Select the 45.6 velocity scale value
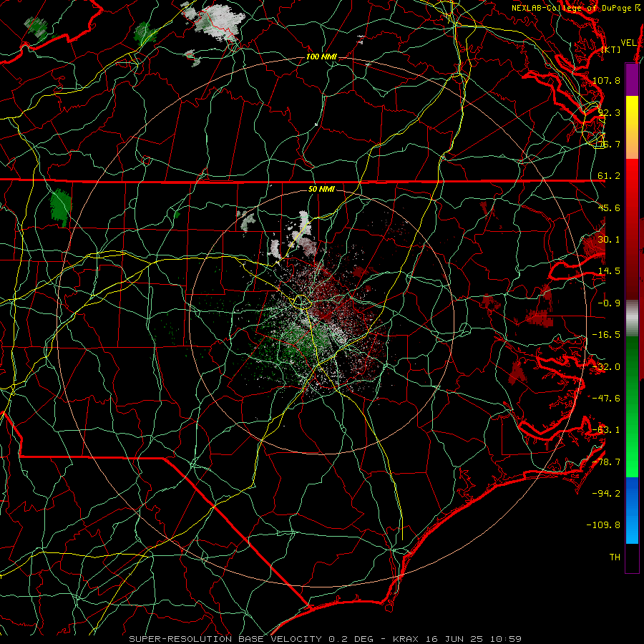This screenshot has width=644, height=644. 608,208
